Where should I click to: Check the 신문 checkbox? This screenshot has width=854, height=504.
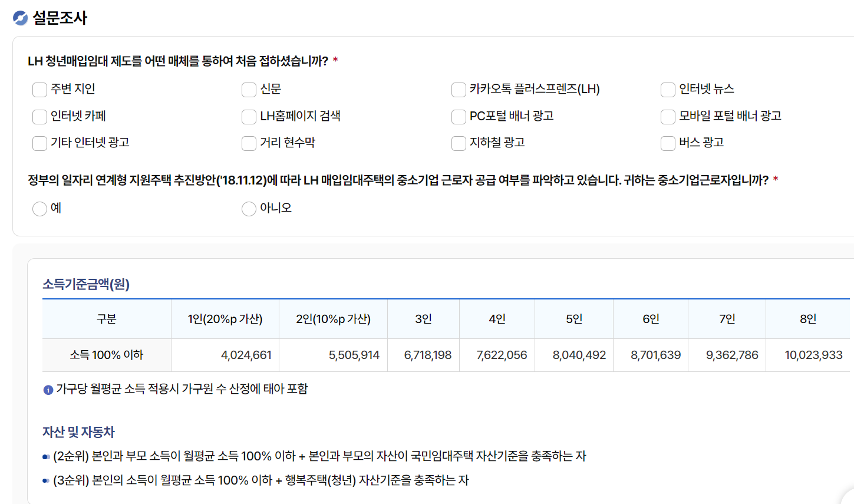coord(249,90)
